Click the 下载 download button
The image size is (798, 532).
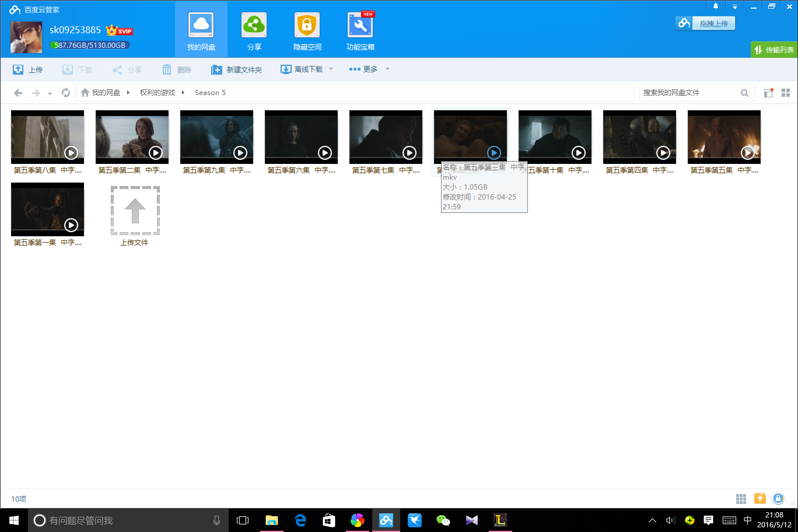pyautogui.click(x=77, y=69)
